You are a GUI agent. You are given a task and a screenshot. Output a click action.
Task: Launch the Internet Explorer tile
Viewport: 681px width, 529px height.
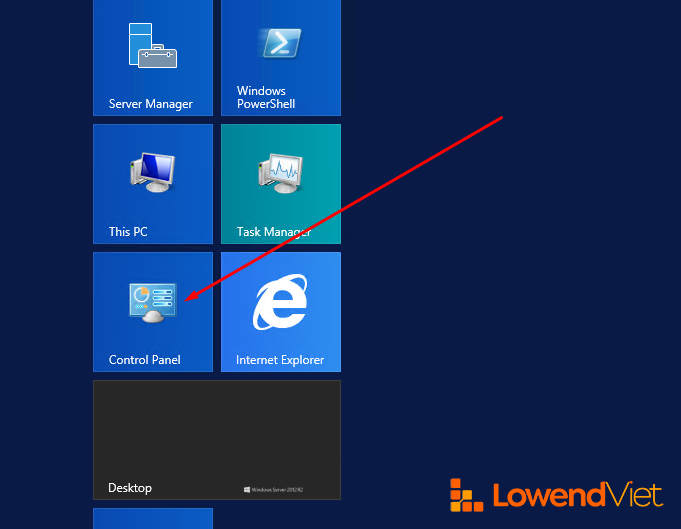click(281, 312)
